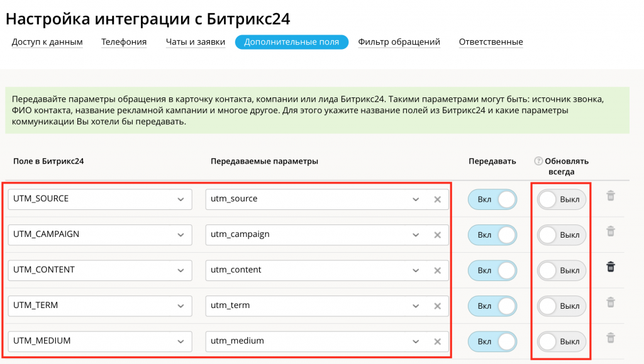Switch the Выкл toggle on for UTM_TERM
Screen dimensions: 644x364
tap(562, 306)
